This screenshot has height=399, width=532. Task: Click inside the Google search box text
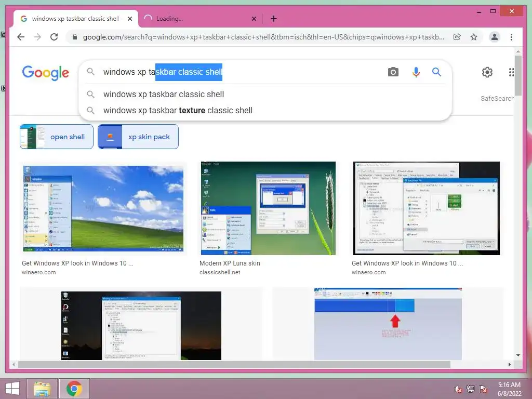[163, 72]
